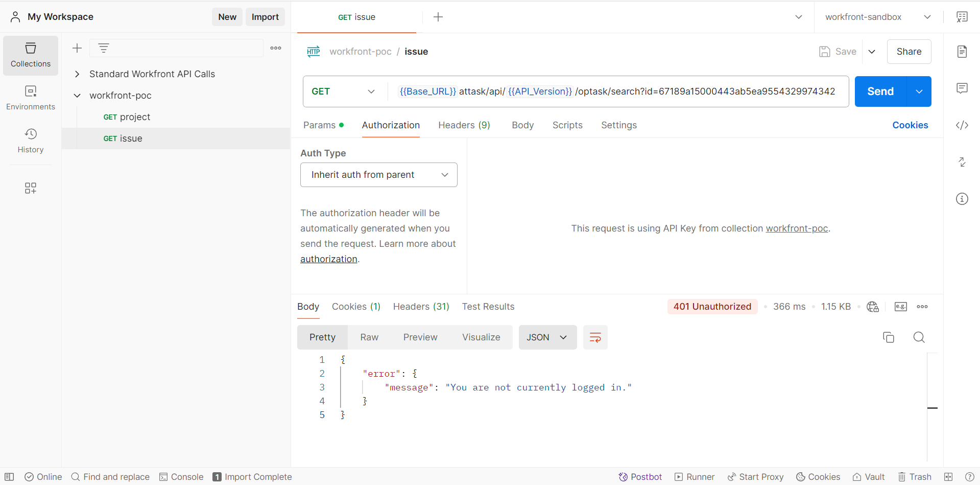Open Environments in the left sidebar
The image size is (980, 485).
[31, 98]
